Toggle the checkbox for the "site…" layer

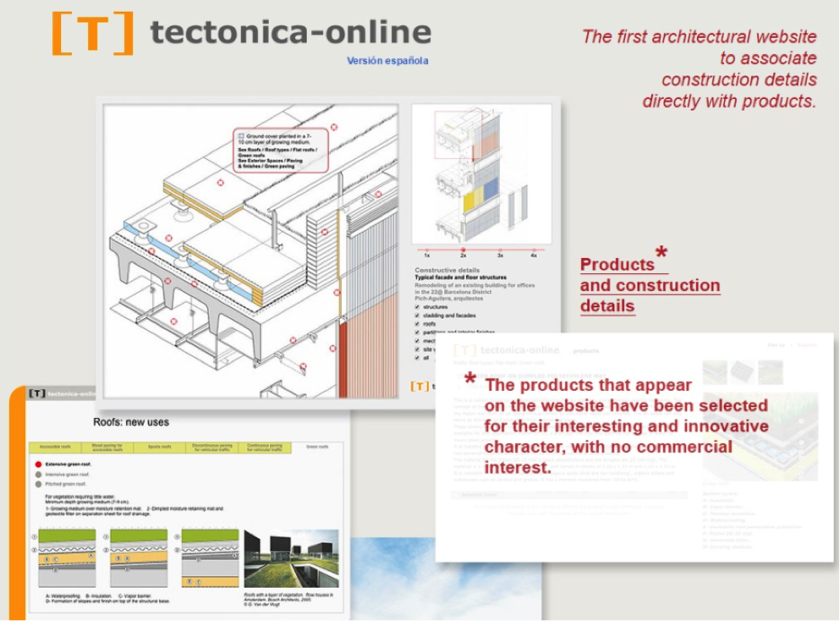(x=417, y=350)
